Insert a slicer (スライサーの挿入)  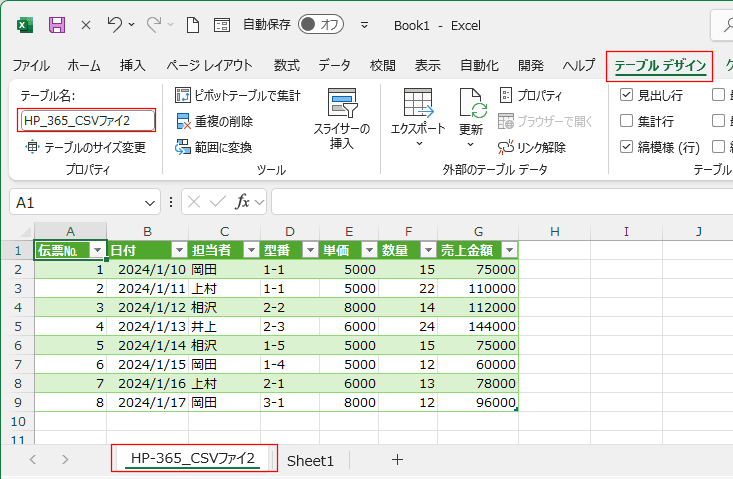(342, 120)
